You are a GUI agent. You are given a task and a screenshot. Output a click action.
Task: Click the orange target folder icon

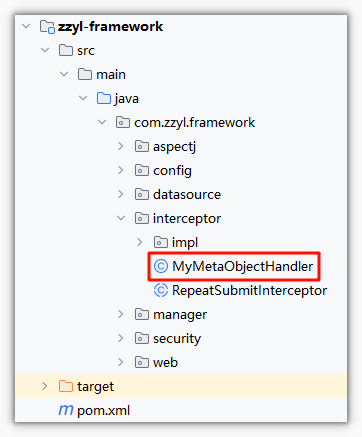pos(66,386)
